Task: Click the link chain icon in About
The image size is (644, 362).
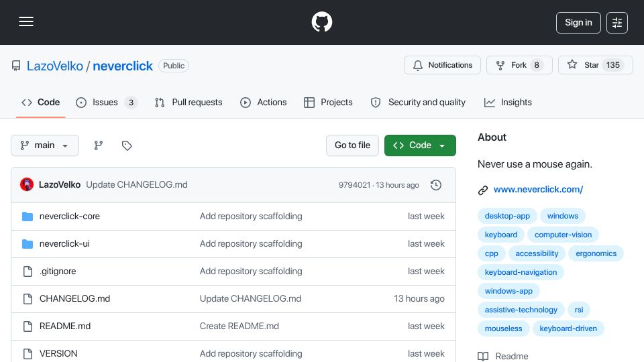Action: tap(483, 190)
